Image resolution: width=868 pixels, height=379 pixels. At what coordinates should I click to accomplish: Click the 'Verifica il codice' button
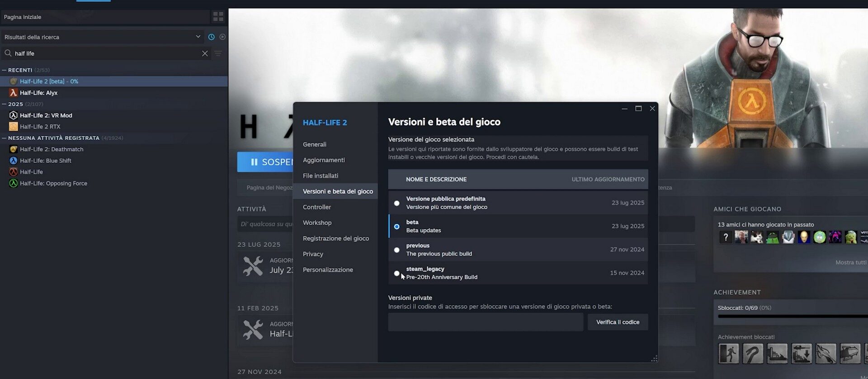pyautogui.click(x=618, y=322)
